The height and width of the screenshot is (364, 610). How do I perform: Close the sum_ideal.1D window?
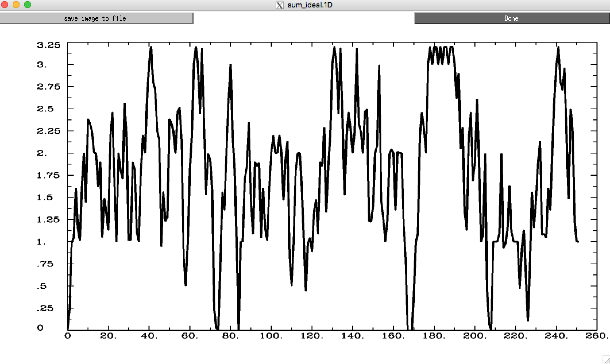pos(5,5)
